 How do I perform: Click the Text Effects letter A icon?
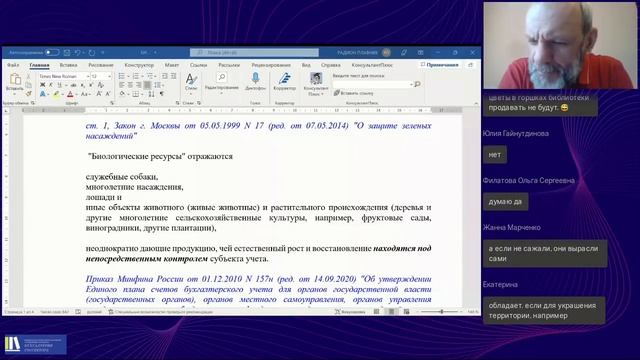pos(42,94)
